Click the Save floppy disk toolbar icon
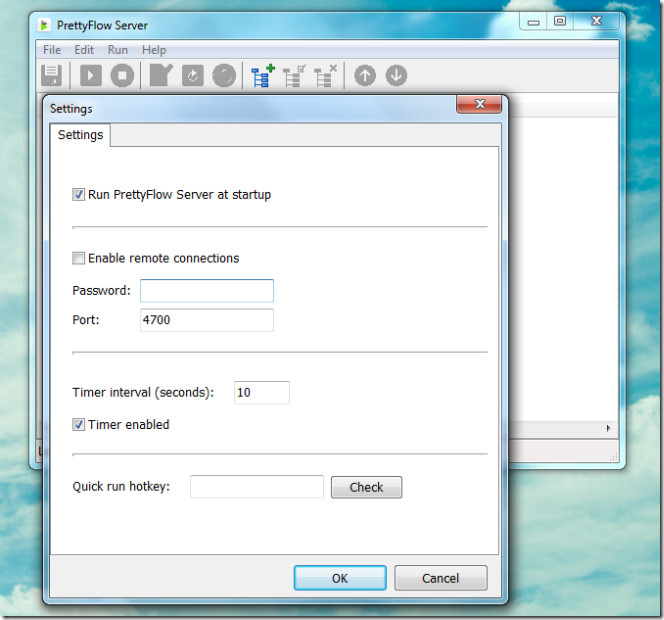Viewport: 664px width, 620px height. (x=52, y=75)
